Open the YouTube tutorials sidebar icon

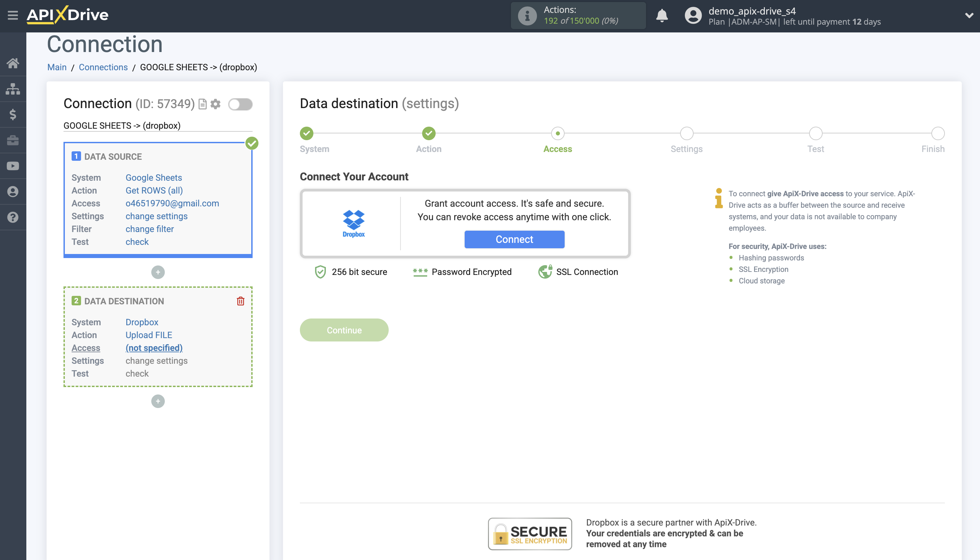pos(13,166)
